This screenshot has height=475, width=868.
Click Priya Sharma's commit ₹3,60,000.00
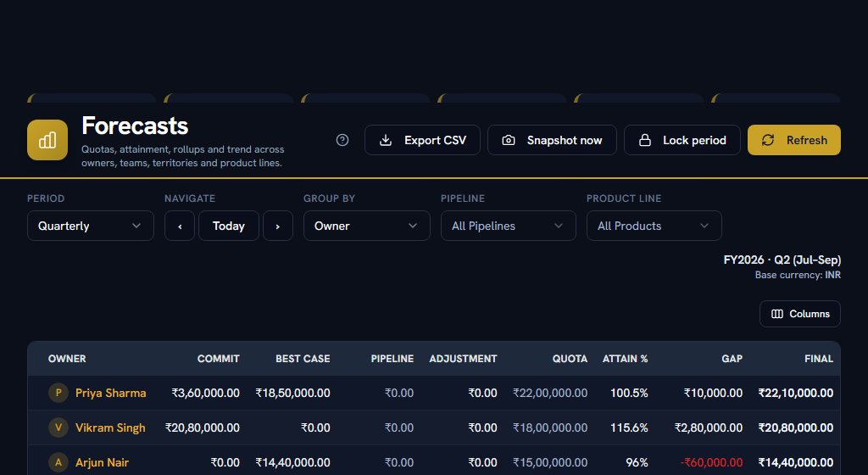(x=205, y=393)
